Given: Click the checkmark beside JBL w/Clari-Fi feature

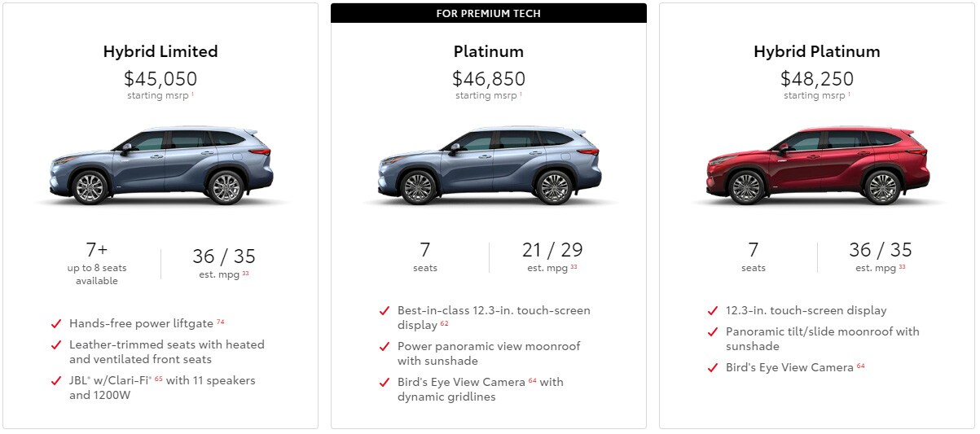Looking at the screenshot, I should (x=56, y=380).
